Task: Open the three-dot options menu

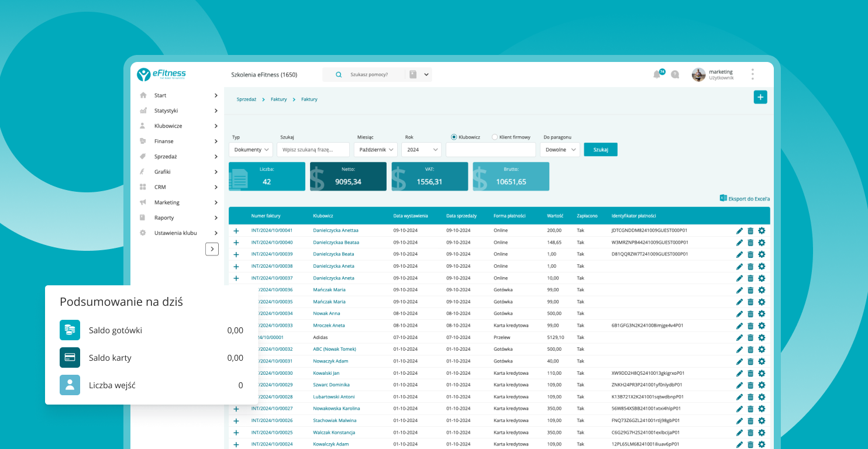Action: click(x=752, y=74)
